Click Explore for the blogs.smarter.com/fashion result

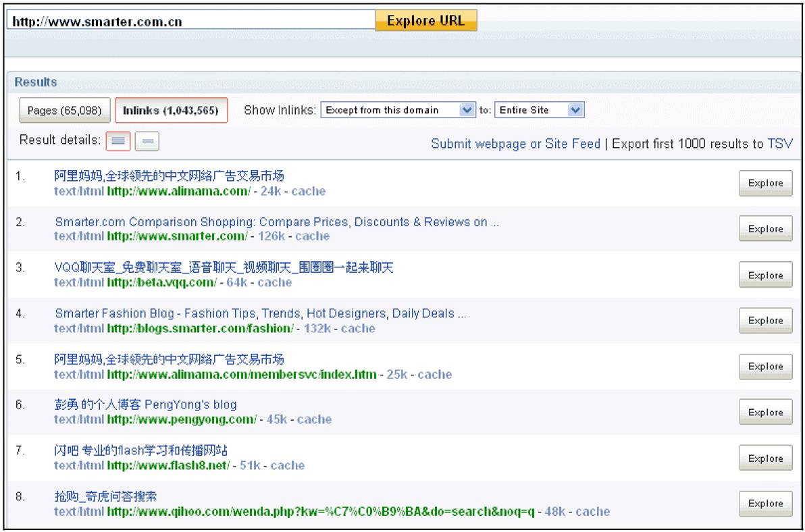(x=765, y=321)
